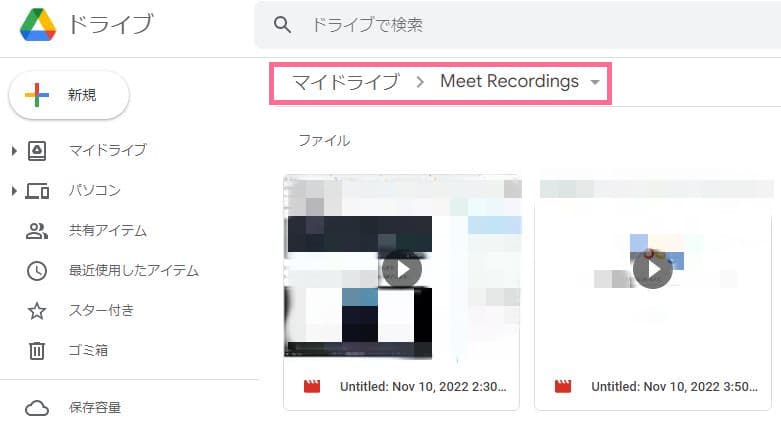Click the search magnifier icon

point(282,24)
